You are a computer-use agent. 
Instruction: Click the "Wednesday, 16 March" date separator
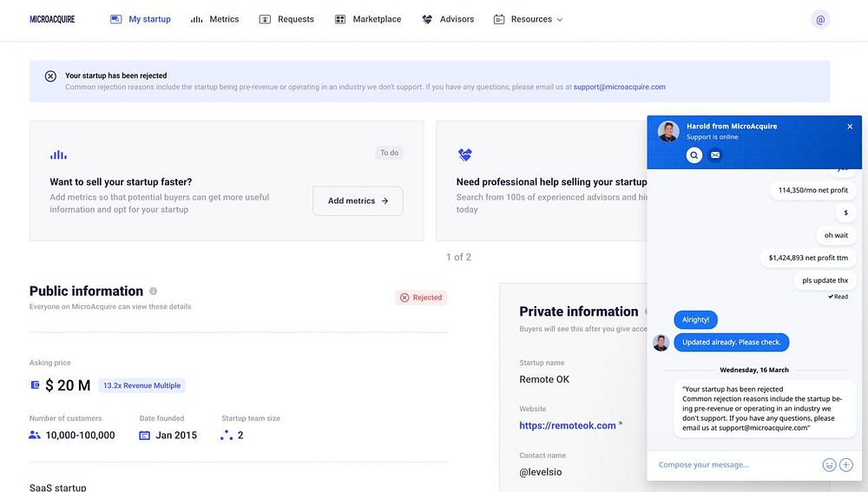(754, 370)
